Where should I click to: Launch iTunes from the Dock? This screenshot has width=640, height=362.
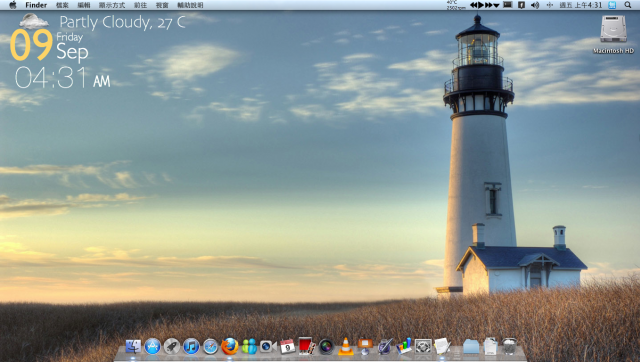(x=191, y=346)
